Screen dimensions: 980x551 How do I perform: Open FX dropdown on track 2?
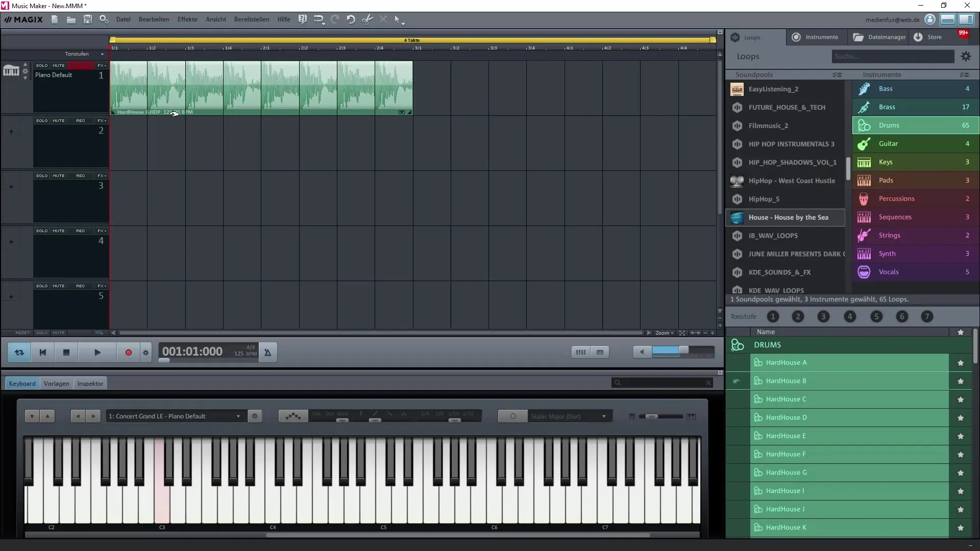pyautogui.click(x=102, y=120)
